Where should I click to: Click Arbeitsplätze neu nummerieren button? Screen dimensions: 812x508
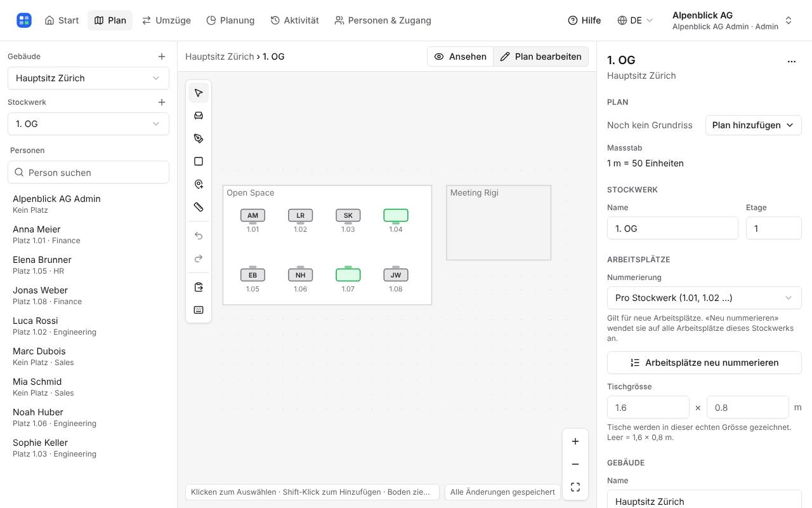(x=704, y=363)
